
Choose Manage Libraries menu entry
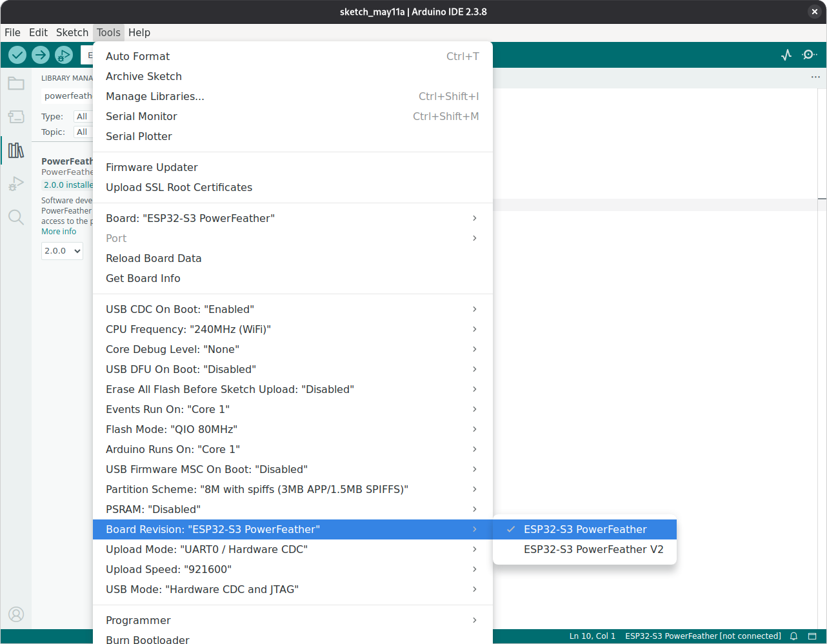coord(293,96)
